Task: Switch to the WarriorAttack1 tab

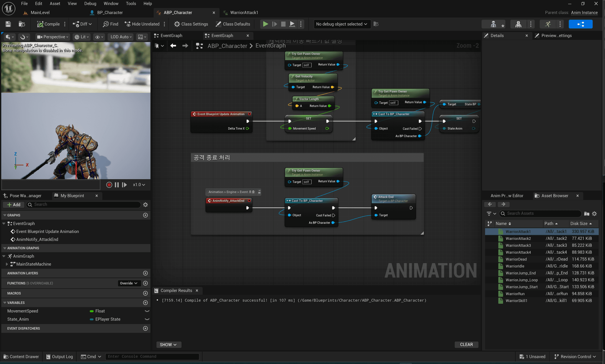Action: (244, 13)
